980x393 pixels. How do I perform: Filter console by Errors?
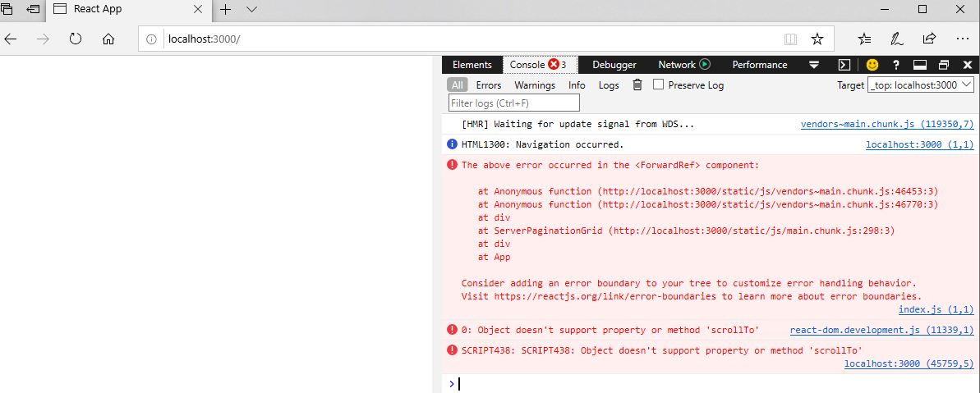[489, 85]
